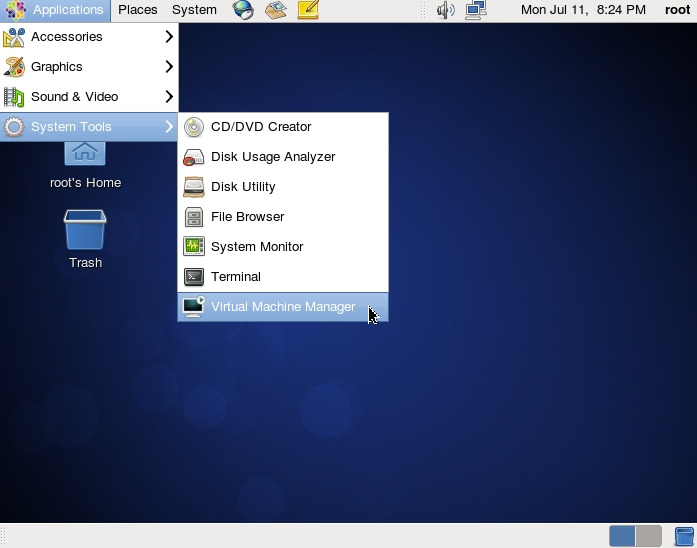Click the root user menu
This screenshot has width=697, height=548.
click(x=677, y=10)
